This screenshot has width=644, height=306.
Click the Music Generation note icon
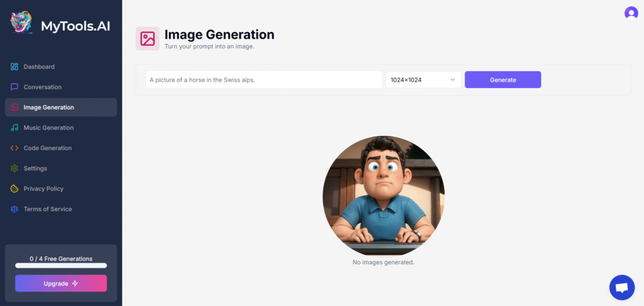pos(14,128)
